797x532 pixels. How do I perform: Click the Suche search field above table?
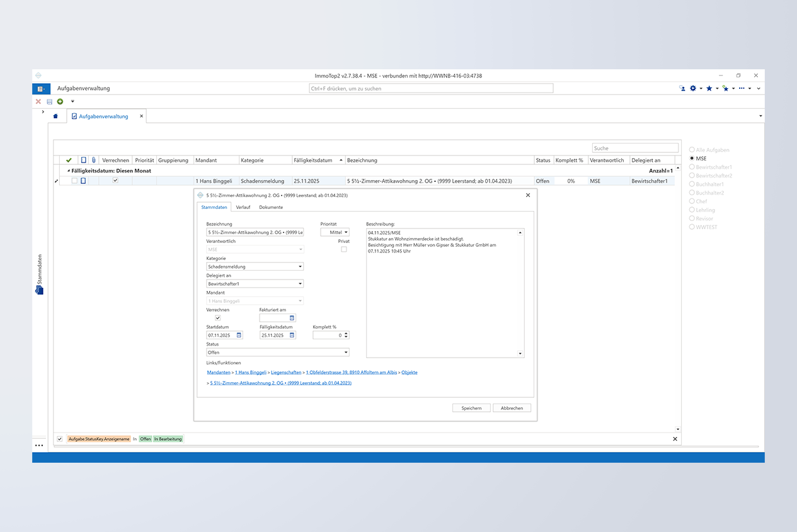[x=635, y=148]
